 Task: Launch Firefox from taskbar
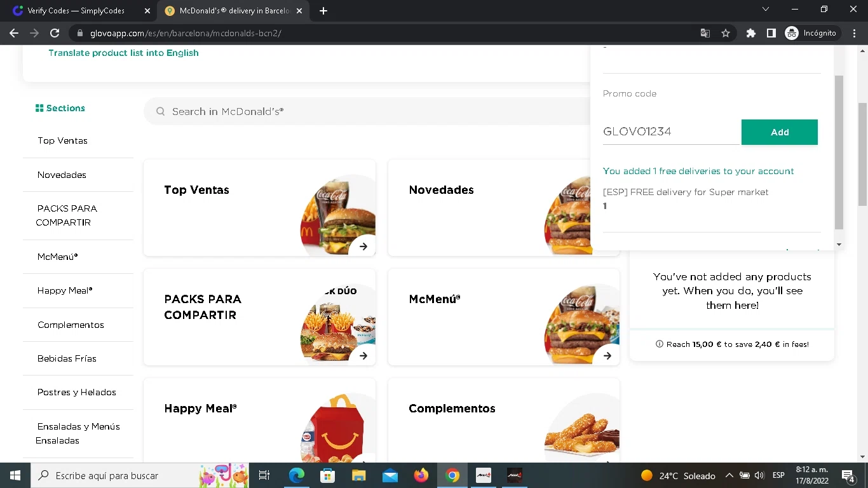coord(421,475)
